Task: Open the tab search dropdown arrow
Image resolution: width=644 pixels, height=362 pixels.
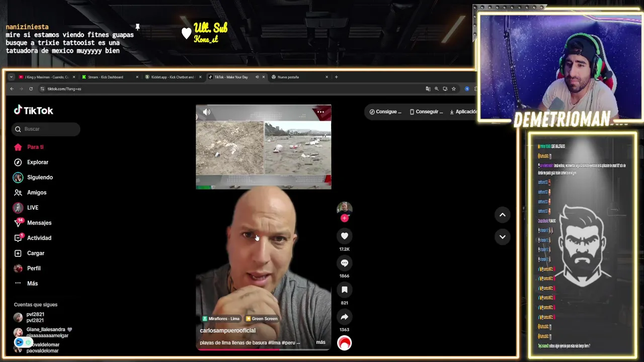Action: pyautogui.click(x=11, y=77)
